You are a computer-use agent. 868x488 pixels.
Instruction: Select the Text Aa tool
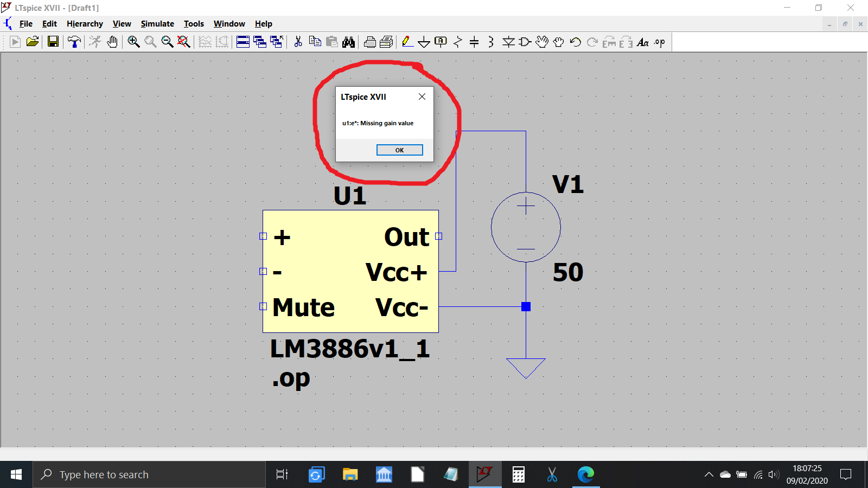coord(643,42)
